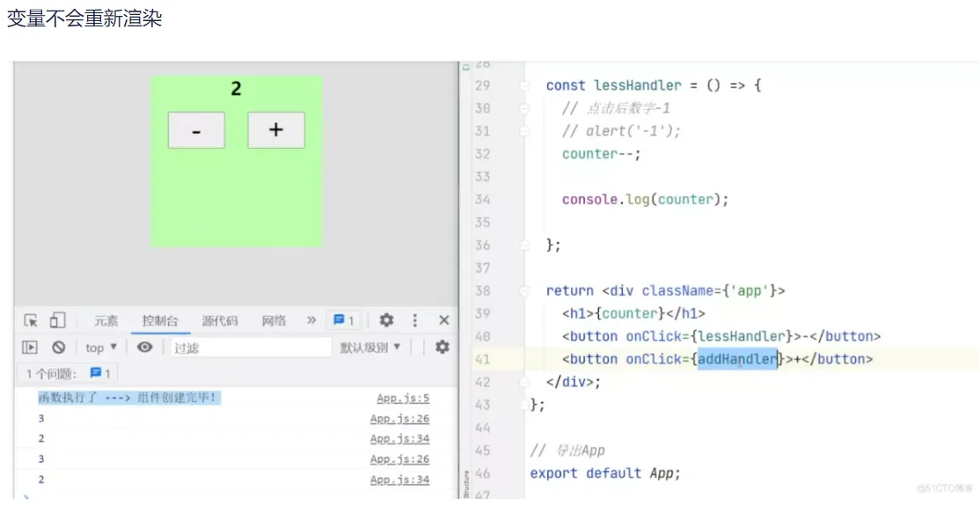Clear the console with the ban icon

point(59,347)
